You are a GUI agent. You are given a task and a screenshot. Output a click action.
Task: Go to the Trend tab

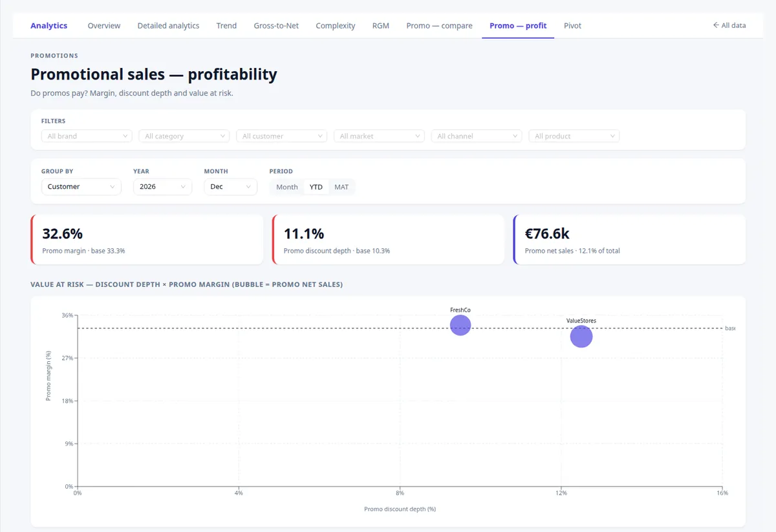click(226, 25)
